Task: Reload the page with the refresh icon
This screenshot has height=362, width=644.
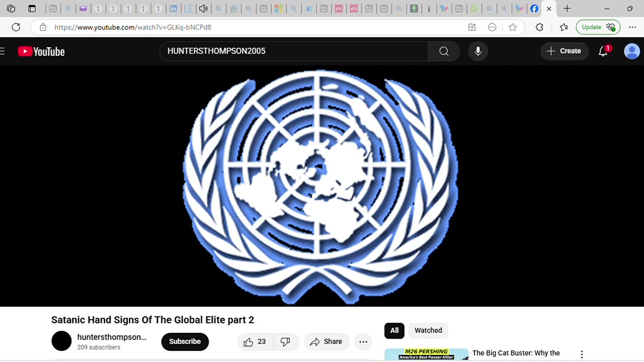Action: [16, 27]
